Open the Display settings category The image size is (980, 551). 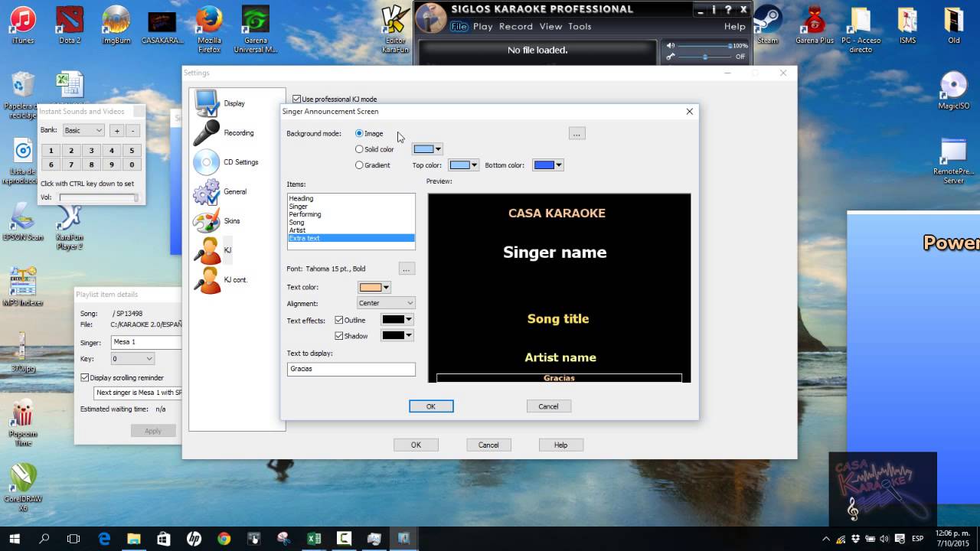pyautogui.click(x=219, y=103)
